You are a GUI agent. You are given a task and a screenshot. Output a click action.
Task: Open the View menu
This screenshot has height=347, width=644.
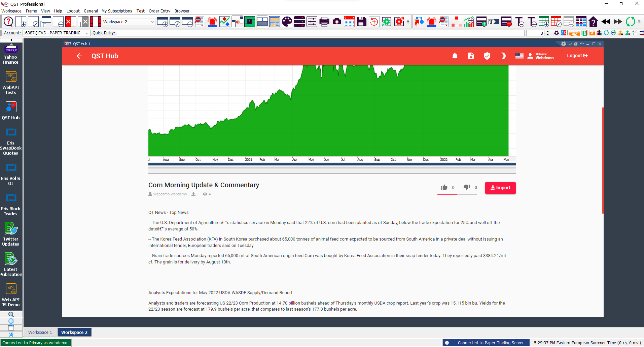coord(45,11)
